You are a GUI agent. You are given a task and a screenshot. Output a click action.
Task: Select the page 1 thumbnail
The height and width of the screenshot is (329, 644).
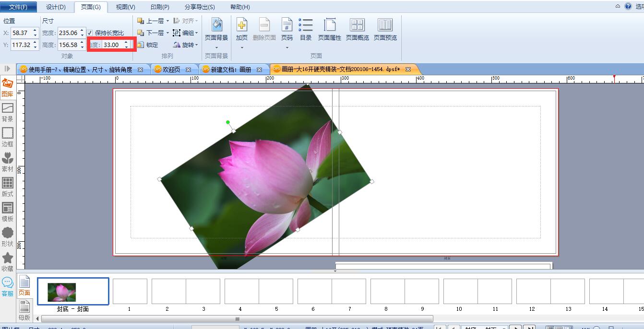coord(130,292)
